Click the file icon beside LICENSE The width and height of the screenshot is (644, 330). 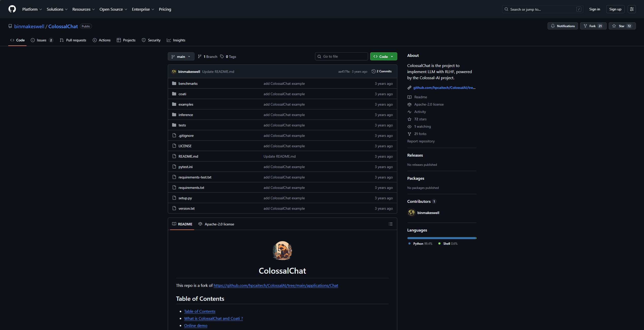pyautogui.click(x=174, y=146)
